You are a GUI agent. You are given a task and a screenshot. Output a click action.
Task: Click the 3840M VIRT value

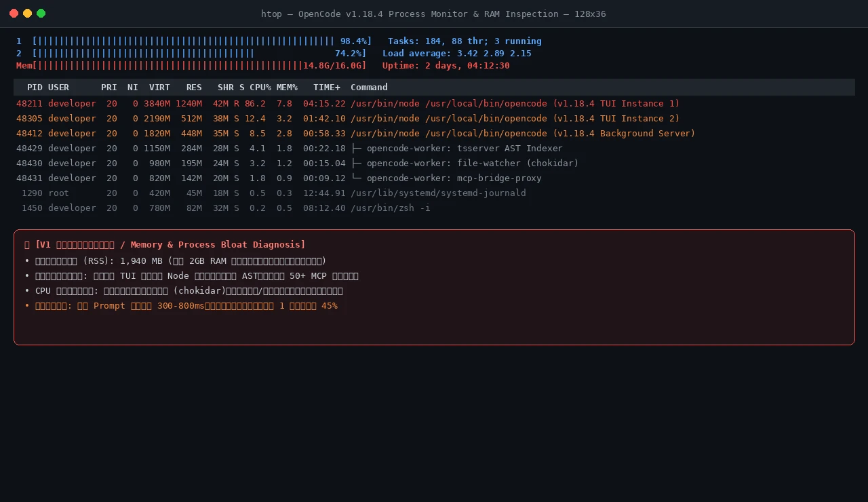point(157,103)
